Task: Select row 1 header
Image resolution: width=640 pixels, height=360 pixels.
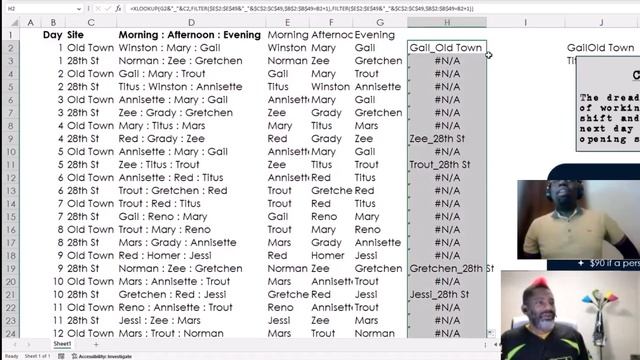Action: 11,35
